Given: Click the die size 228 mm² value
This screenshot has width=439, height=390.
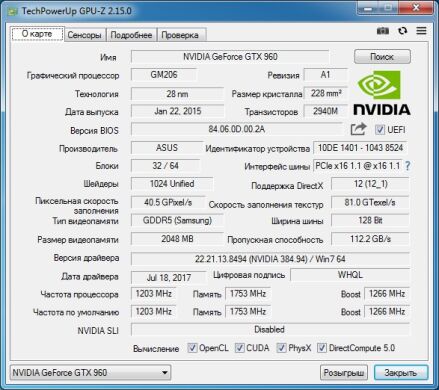Looking at the screenshot, I should pyautogui.click(x=326, y=93).
